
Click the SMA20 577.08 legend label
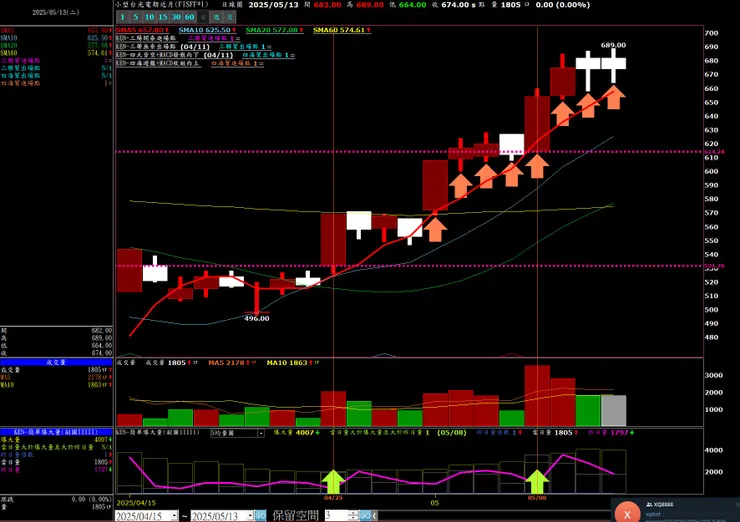point(275,30)
